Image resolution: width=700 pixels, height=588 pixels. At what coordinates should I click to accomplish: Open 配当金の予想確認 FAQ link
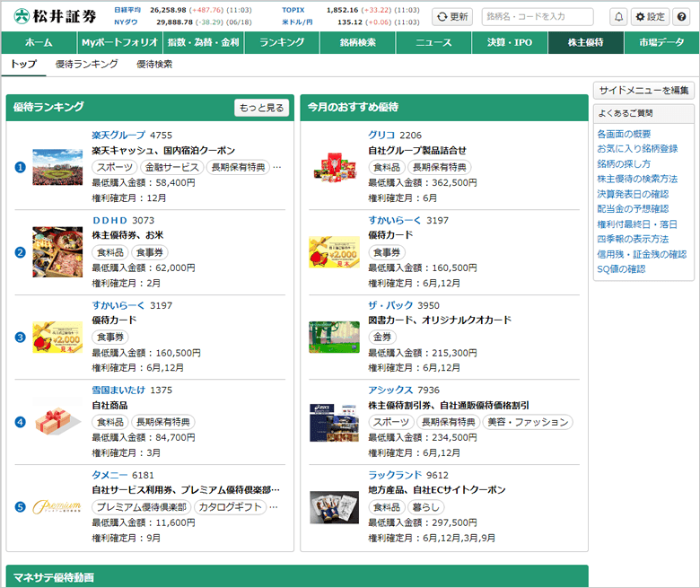[633, 209]
